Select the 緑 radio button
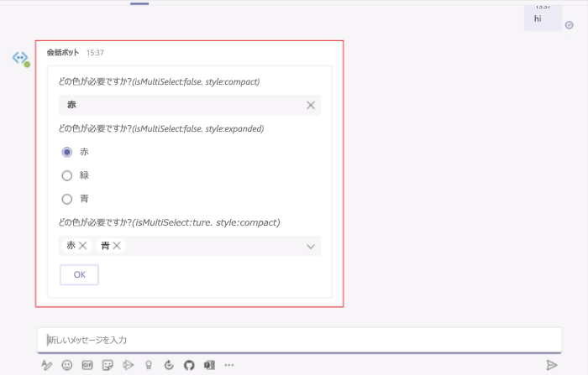This screenshot has height=375, width=588. point(67,175)
